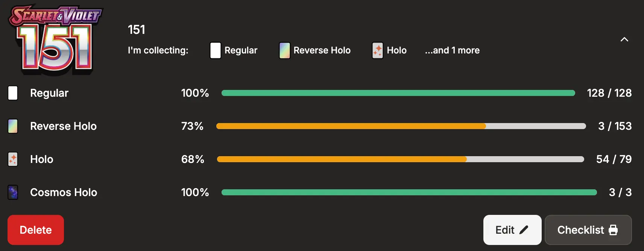The height and width of the screenshot is (251, 644).
Task: Click the white Regular card icon in the collecting row
Action: [x=216, y=50]
